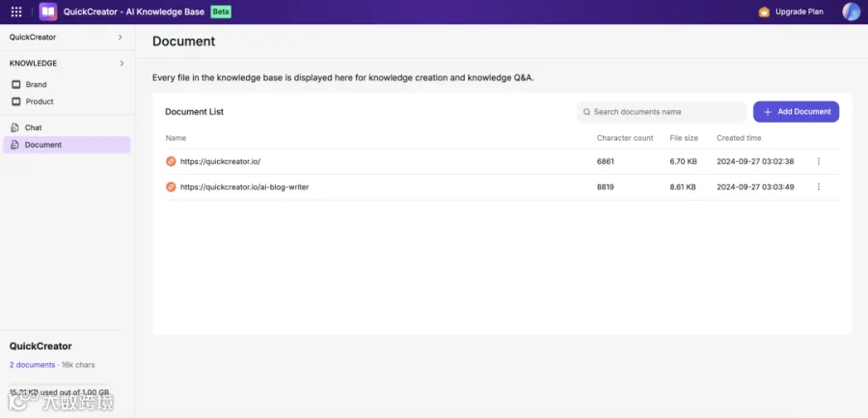Open the apps grid launcher icon
Viewport: 868px width, 418px height.
(16, 12)
